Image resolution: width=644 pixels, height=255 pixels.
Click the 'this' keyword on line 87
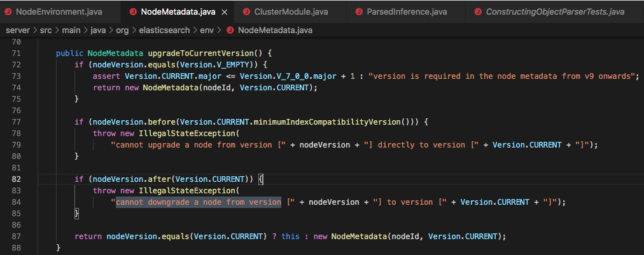[x=290, y=237]
